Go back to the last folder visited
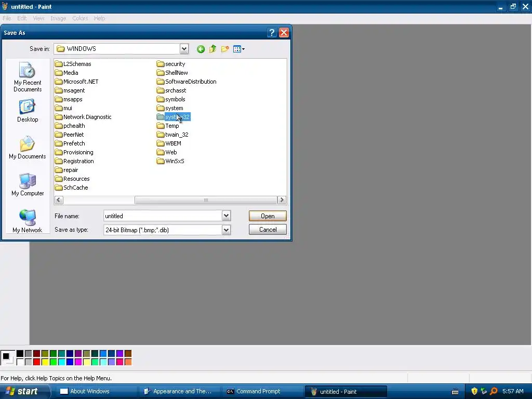 tap(201, 49)
